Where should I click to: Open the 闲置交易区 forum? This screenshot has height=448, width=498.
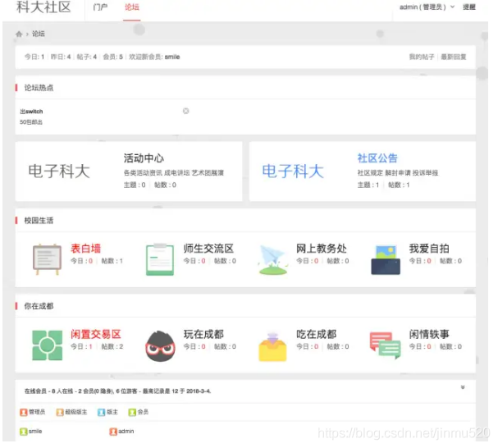[x=96, y=334]
